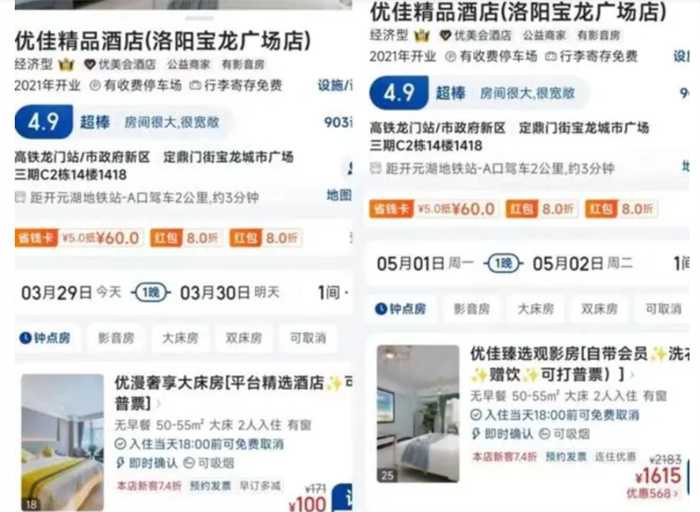
Task: Click the 1晚 nights badge between March dates
Action: pyautogui.click(x=151, y=293)
